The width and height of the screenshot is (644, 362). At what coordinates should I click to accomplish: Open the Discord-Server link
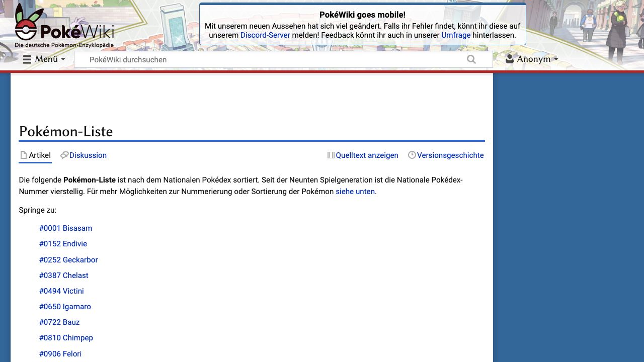(265, 35)
